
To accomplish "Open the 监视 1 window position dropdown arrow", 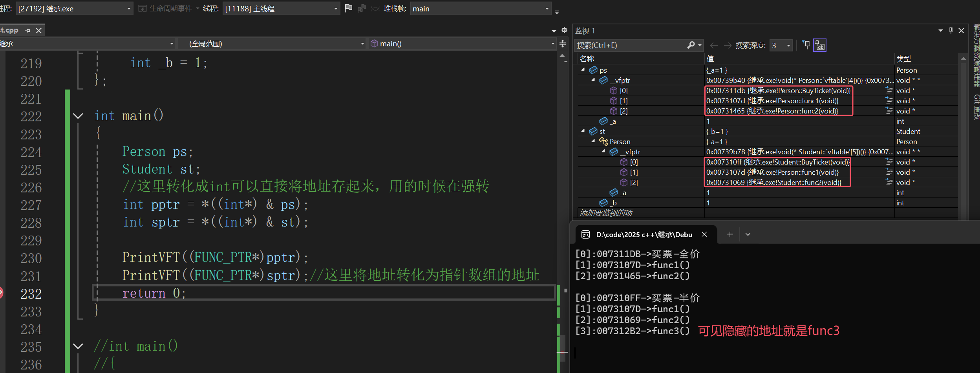I will pyautogui.click(x=941, y=30).
